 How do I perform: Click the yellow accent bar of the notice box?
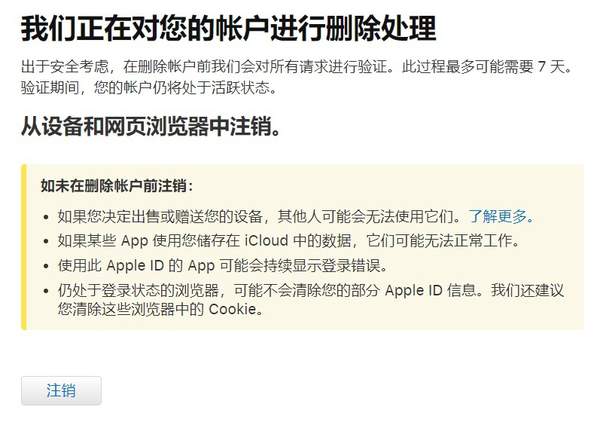pos(24,247)
